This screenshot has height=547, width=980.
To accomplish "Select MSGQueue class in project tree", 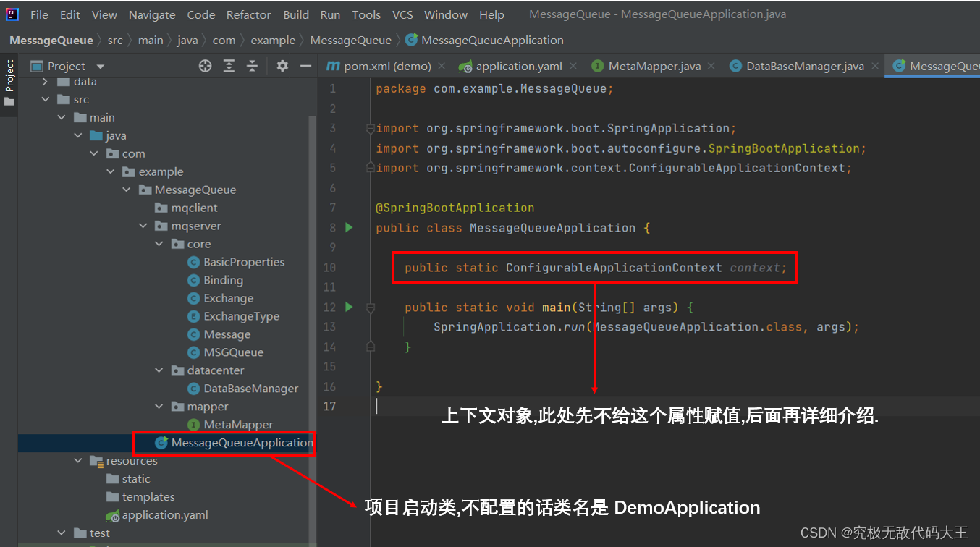I will [234, 352].
